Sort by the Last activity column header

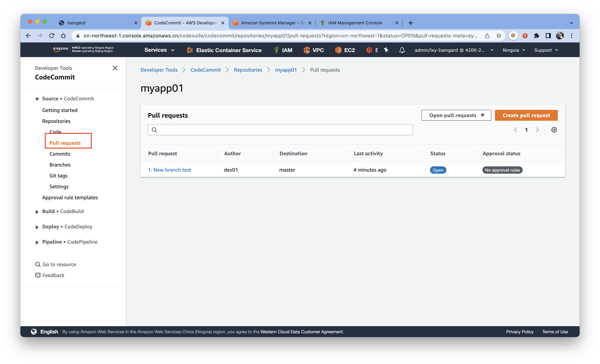click(368, 154)
